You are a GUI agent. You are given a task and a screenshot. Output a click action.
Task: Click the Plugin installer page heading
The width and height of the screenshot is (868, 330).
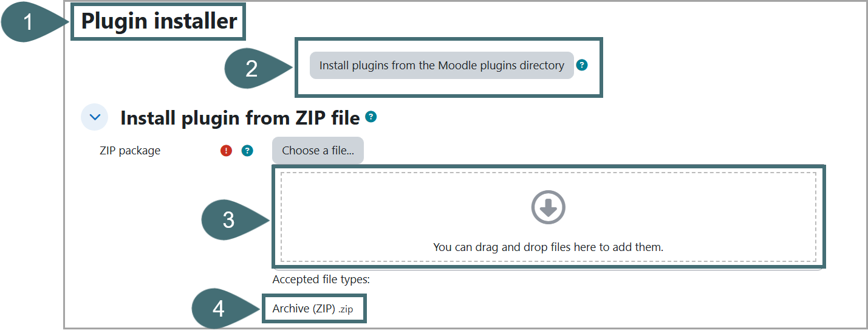coord(159,21)
